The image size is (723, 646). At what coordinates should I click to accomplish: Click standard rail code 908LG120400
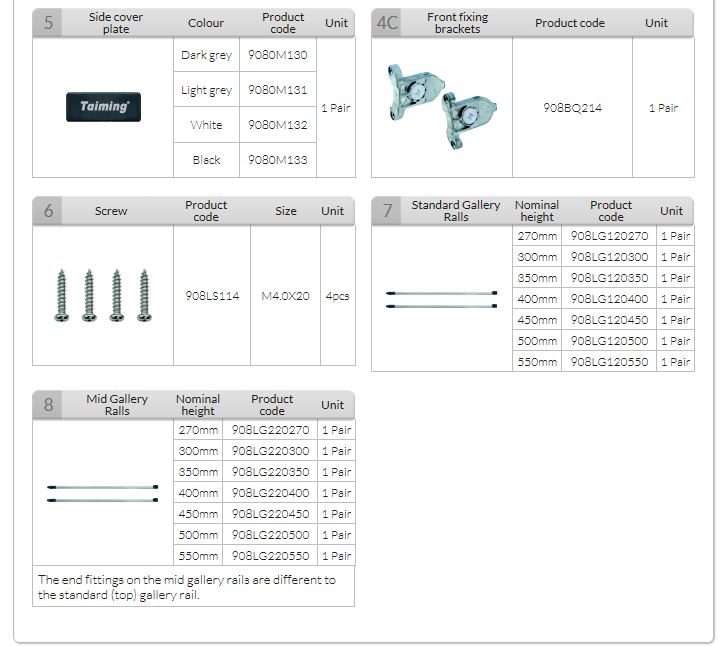pos(609,299)
